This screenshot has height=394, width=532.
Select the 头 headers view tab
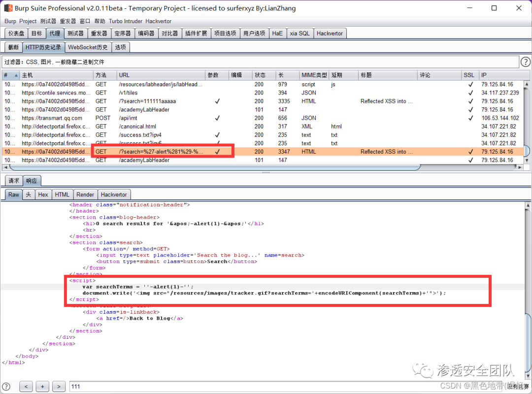click(29, 195)
